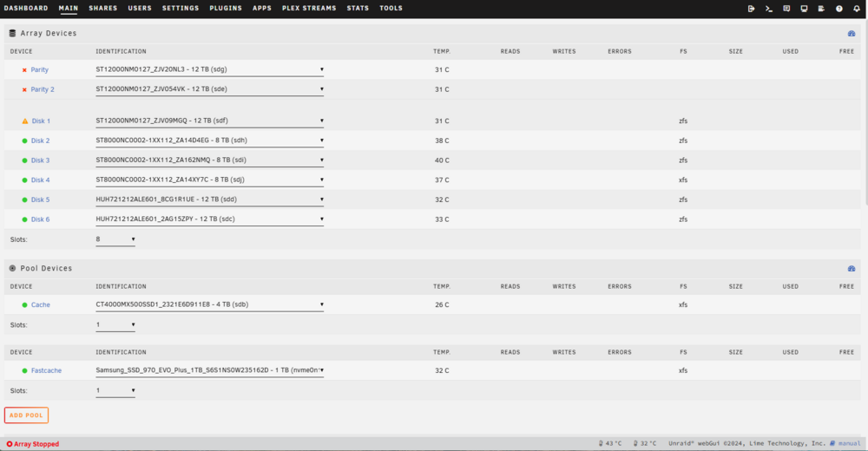Open the log icon in top bar
The image size is (868, 451).
821,9
